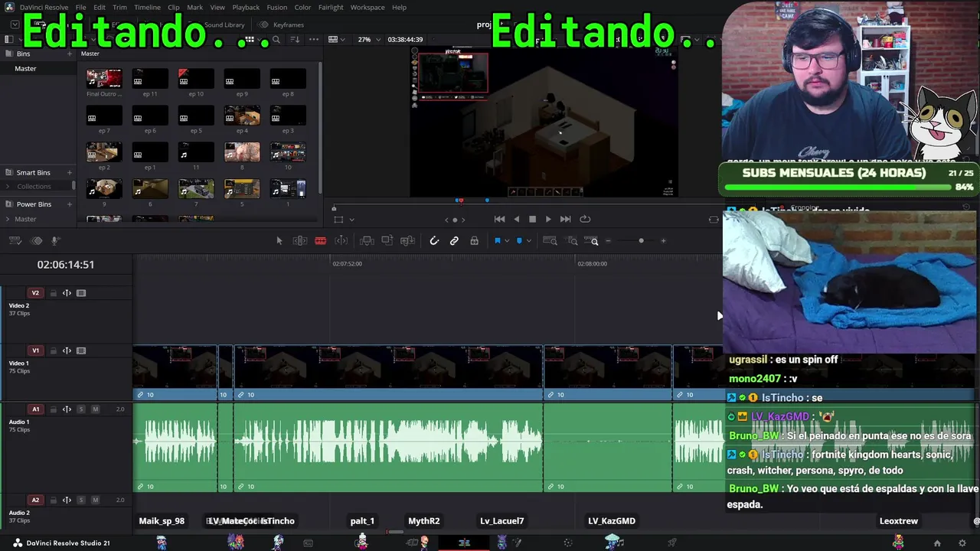Add a blue marker on timeline
Image resolution: width=980 pixels, height=551 pixels.
point(519,241)
